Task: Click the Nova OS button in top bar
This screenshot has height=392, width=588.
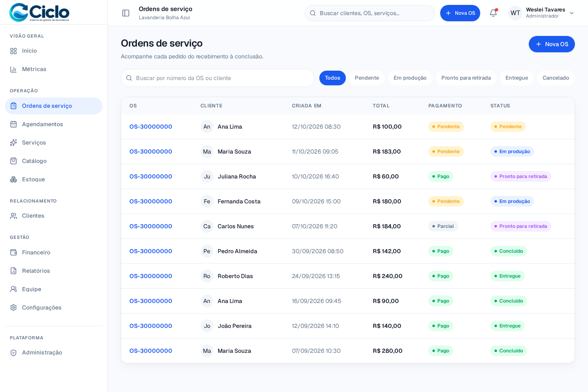Action: 460,13
